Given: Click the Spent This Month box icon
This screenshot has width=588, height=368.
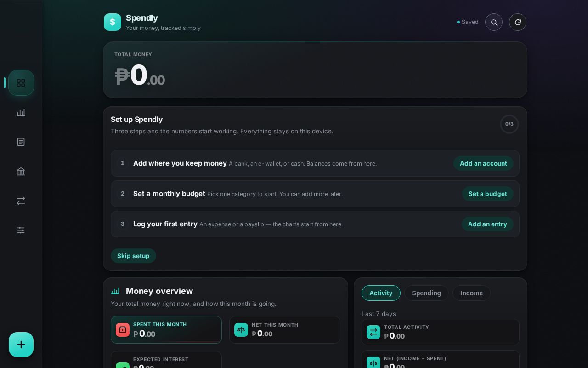Looking at the screenshot, I should (x=123, y=330).
